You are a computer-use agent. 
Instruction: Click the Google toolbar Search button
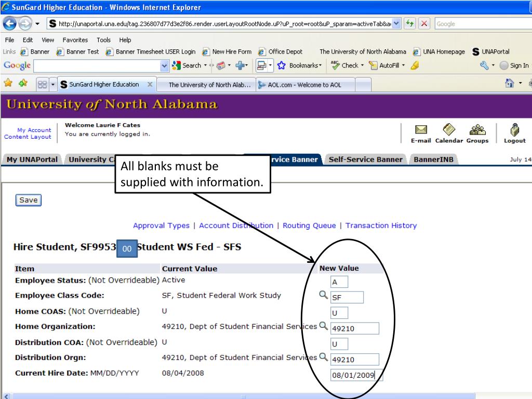[x=187, y=65]
